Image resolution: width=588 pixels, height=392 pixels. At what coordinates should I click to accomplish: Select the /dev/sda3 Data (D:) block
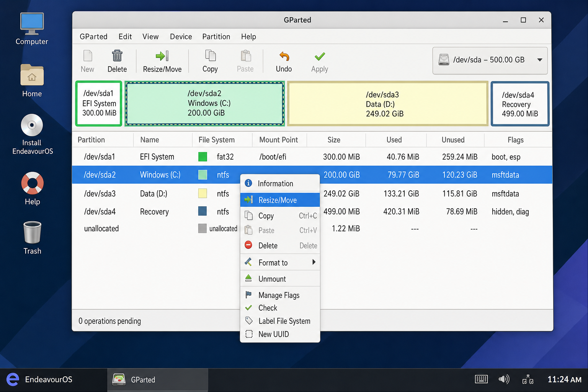coord(388,104)
